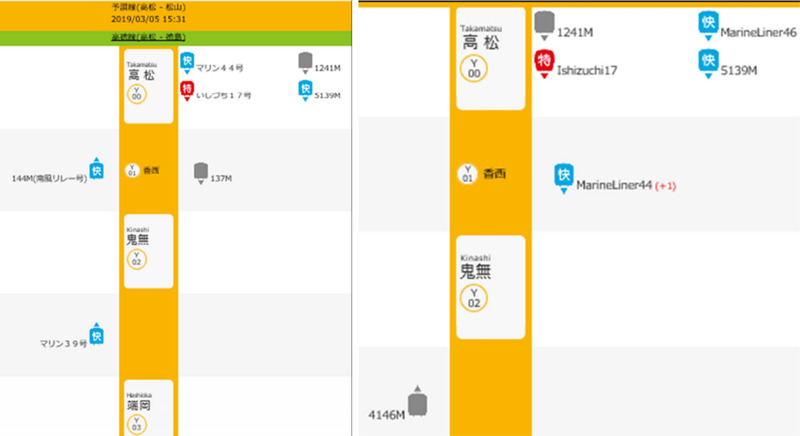The height and width of the screenshot is (436, 800).
Task: Click the いしづち17号 train label
Action: click(x=223, y=95)
